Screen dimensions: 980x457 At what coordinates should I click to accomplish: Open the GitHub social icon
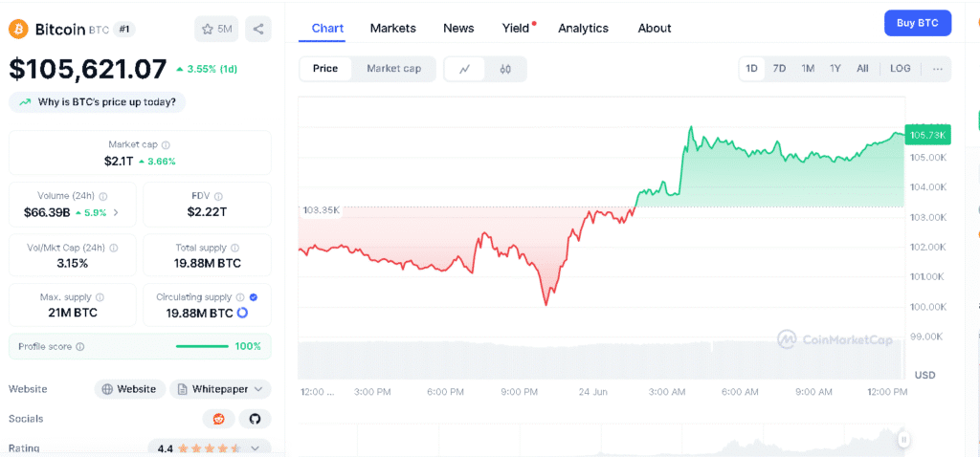pyautogui.click(x=255, y=419)
